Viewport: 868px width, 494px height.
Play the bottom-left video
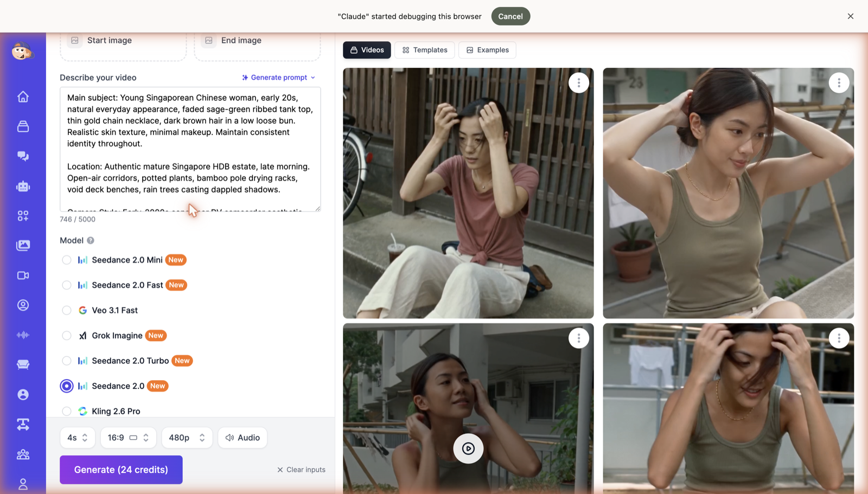[x=468, y=448]
